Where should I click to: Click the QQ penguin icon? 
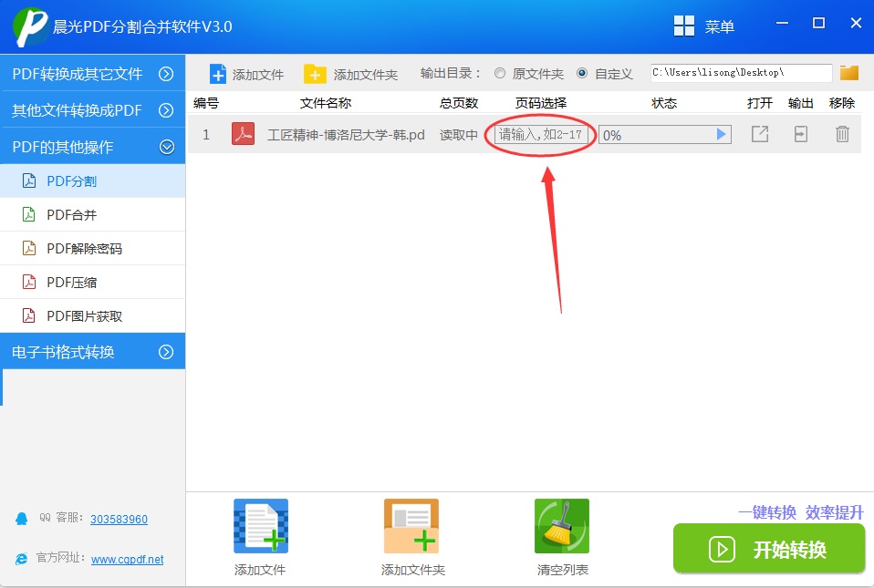22,519
